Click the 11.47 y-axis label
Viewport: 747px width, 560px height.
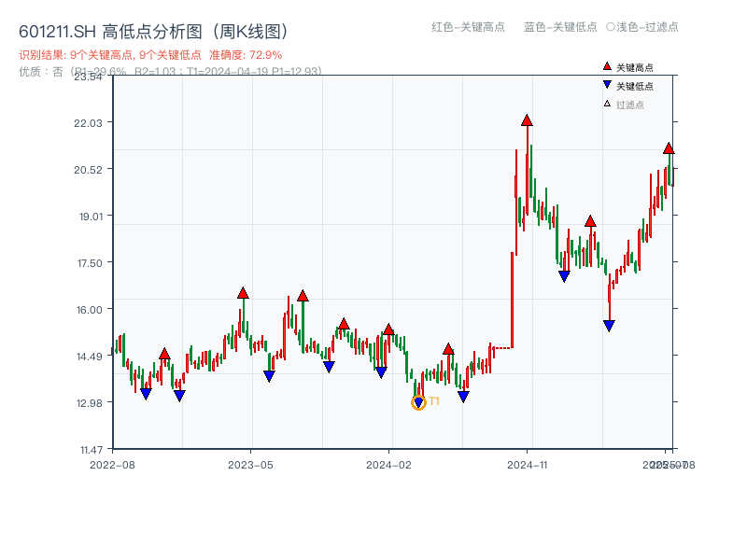tap(91, 450)
